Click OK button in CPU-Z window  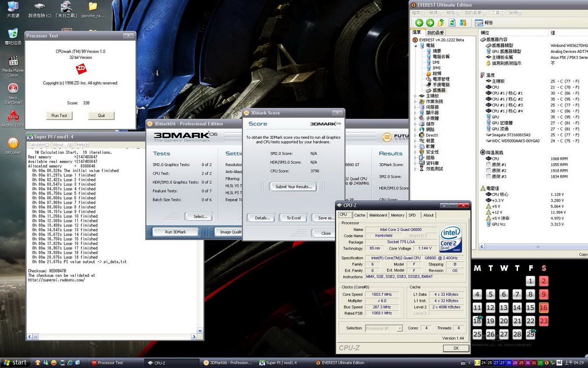coord(456,348)
